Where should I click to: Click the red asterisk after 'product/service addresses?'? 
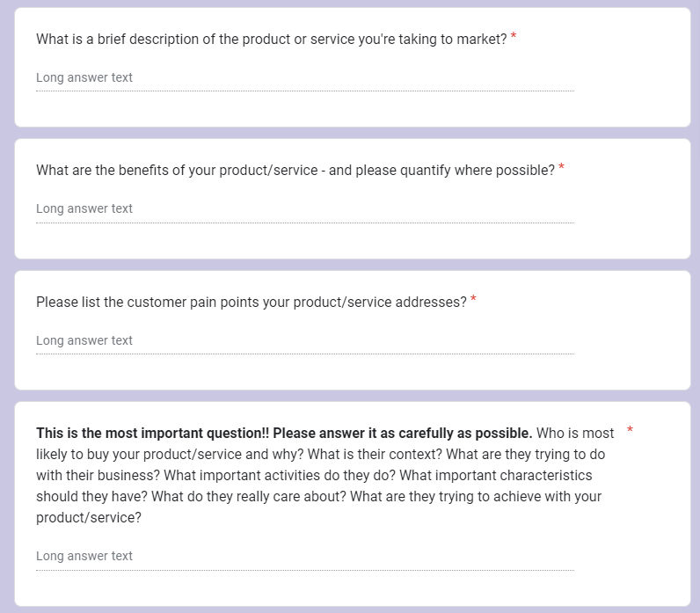click(x=473, y=299)
